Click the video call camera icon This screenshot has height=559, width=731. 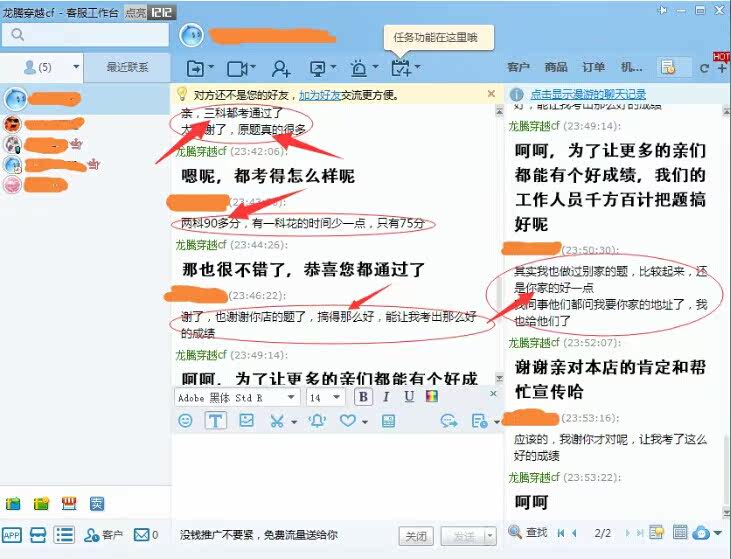[x=237, y=68]
